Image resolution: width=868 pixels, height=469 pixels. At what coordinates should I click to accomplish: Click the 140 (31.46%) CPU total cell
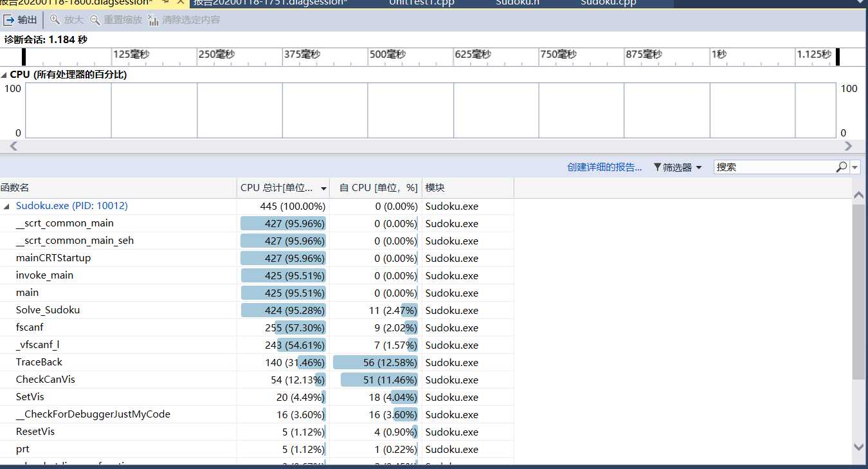(x=283, y=363)
